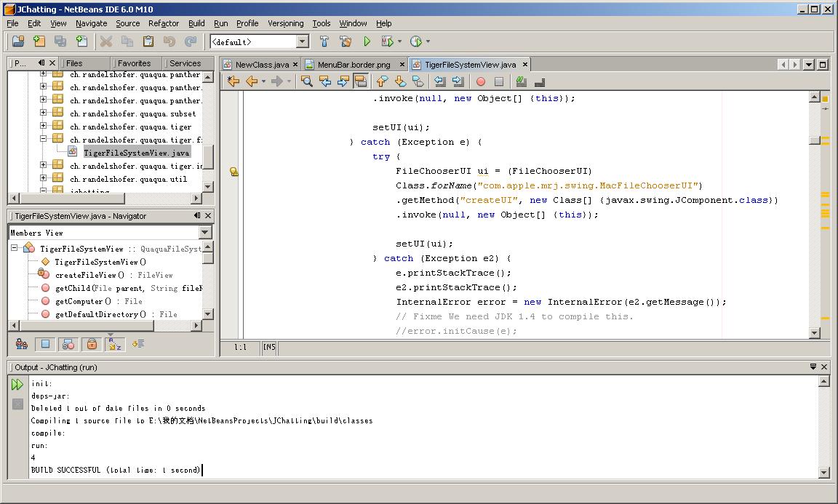Maximize the editor window button
Image resolution: width=838 pixels, height=504 pixels.
click(823, 65)
